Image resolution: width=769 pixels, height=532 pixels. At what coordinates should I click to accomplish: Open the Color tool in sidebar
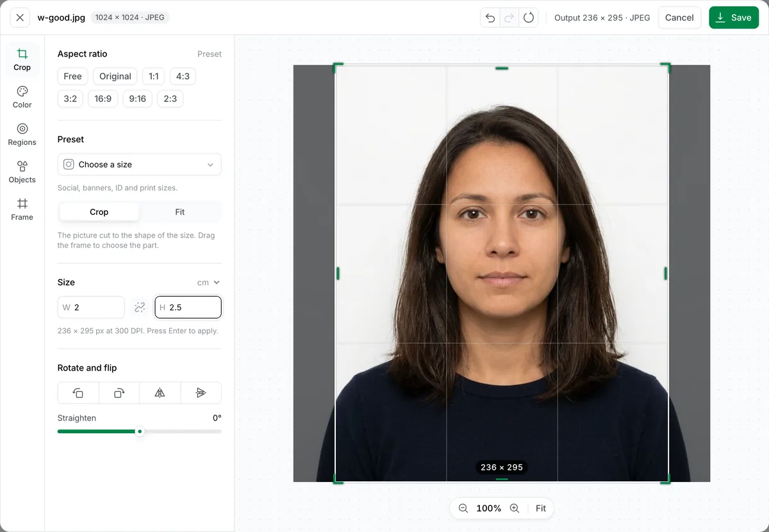22,97
